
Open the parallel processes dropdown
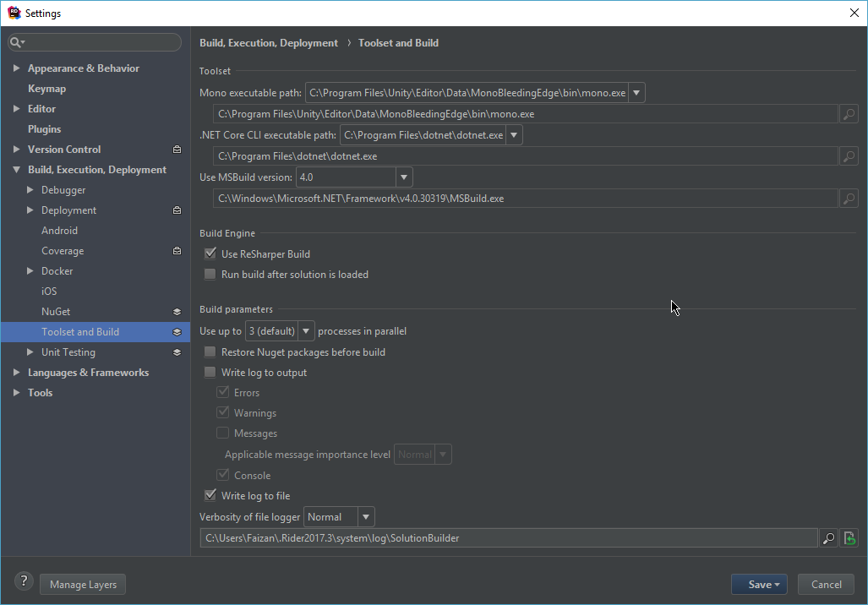305,330
